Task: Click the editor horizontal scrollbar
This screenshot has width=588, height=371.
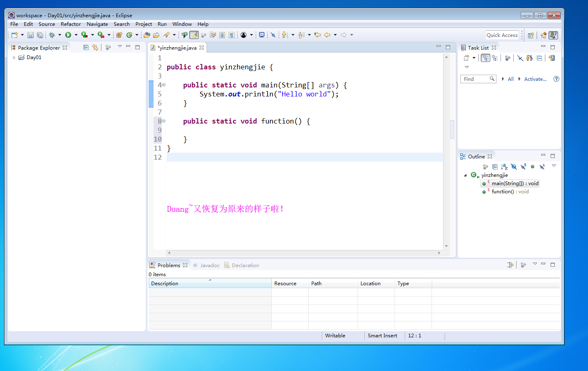Action: tap(304, 253)
